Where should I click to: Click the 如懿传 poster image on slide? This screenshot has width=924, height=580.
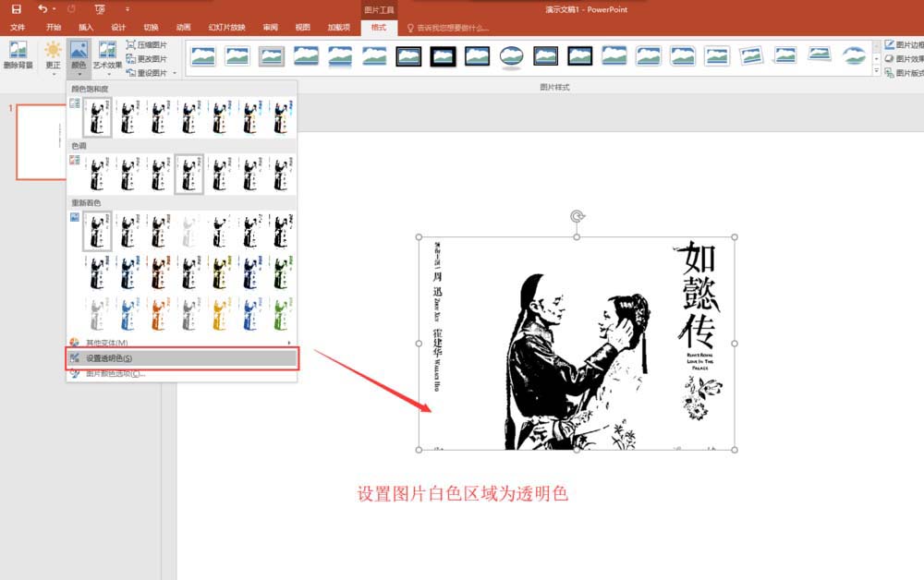click(577, 344)
